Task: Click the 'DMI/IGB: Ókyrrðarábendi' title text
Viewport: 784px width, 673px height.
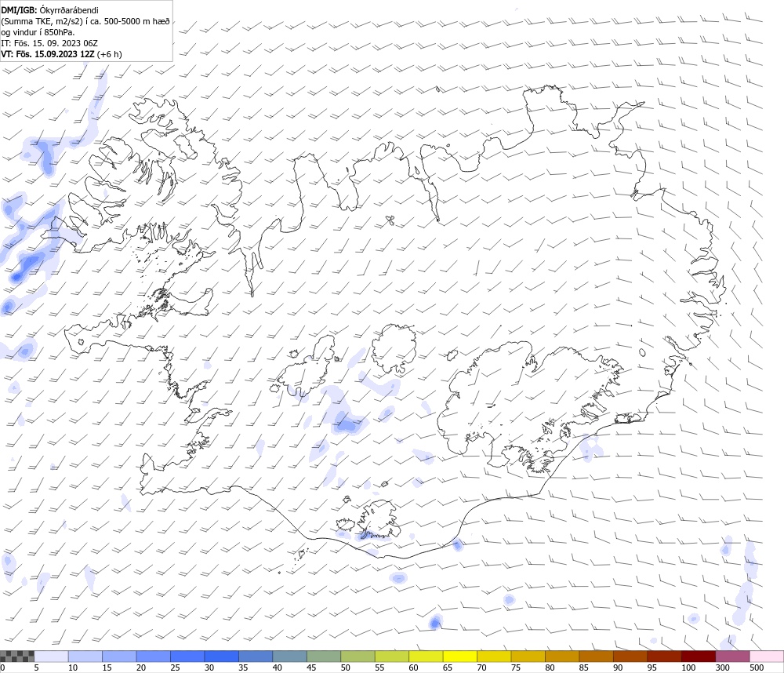Action: click(x=49, y=10)
